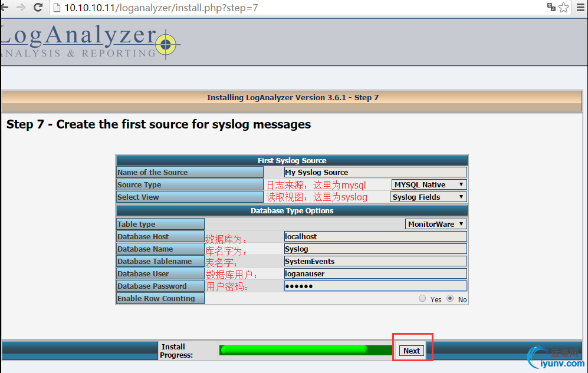The height and width of the screenshot is (373, 588).
Task: Click the 'First Syslog Source' header
Action: 292,161
